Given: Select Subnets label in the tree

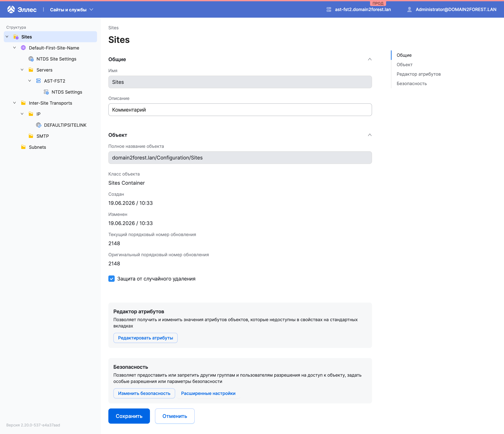Looking at the screenshot, I should (x=37, y=147).
